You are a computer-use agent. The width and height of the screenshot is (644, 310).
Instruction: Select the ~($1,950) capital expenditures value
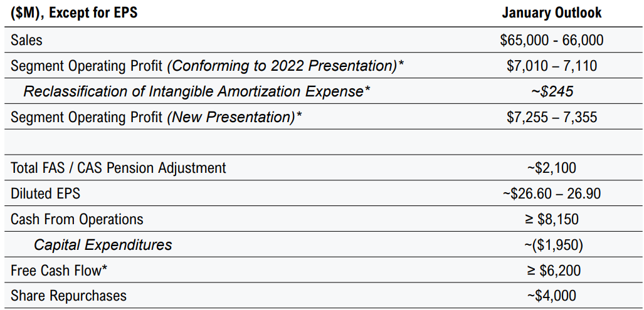tap(553, 245)
